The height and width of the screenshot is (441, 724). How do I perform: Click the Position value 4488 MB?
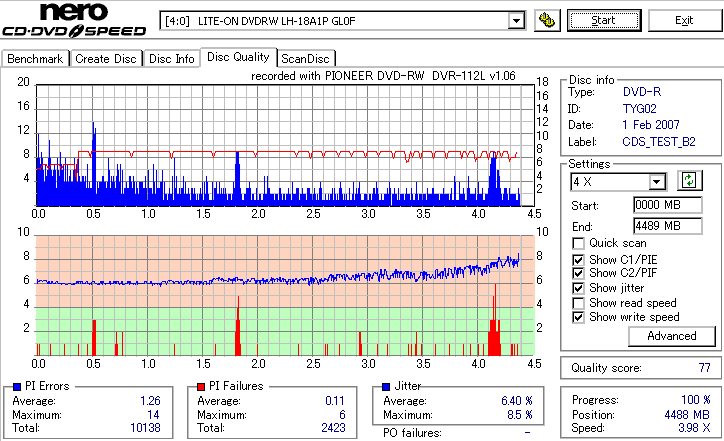click(687, 415)
